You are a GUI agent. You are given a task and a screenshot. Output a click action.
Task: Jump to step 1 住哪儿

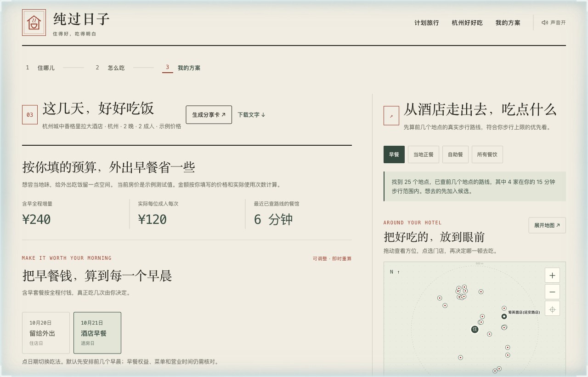(x=40, y=68)
